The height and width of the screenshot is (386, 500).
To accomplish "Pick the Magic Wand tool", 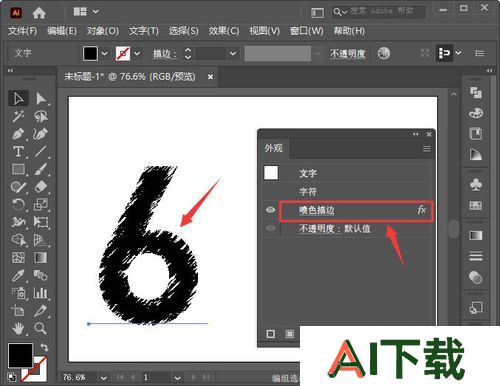I will click(18, 116).
